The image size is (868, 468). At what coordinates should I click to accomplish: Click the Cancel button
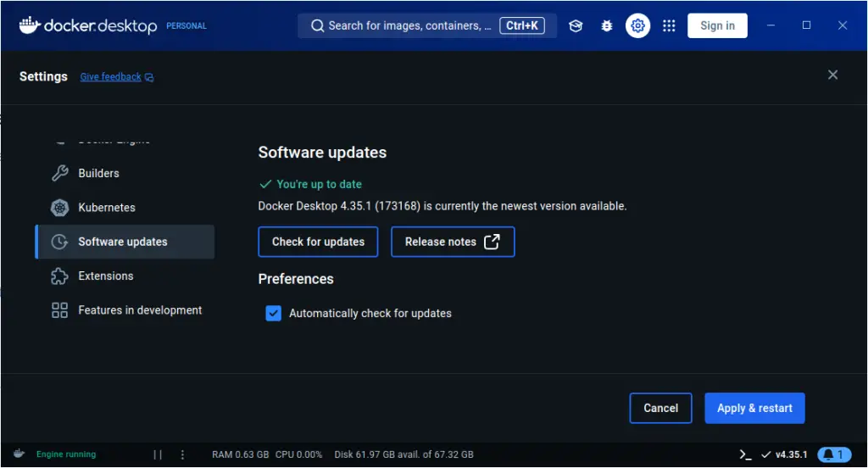coord(661,408)
